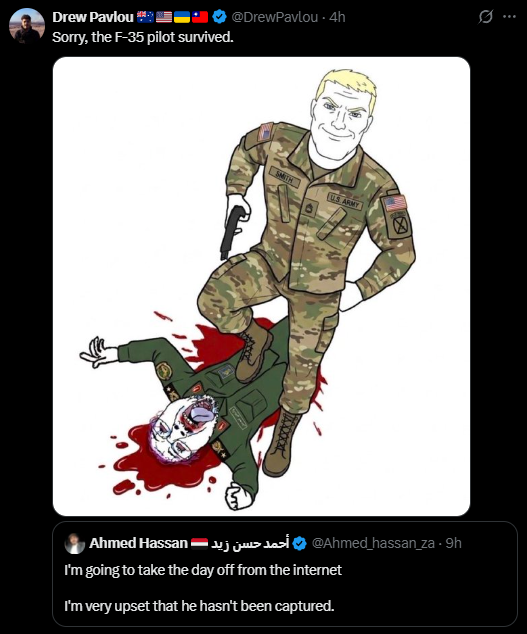The height and width of the screenshot is (634, 527).
Task: Click Drew Pavlou's blue verified badge
Action: (219, 17)
